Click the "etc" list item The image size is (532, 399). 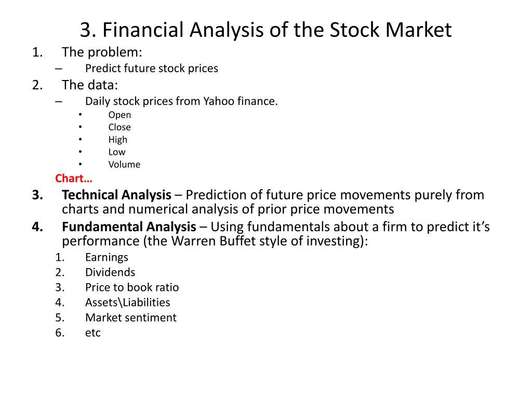pyautogui.click(x=92, y=333)
